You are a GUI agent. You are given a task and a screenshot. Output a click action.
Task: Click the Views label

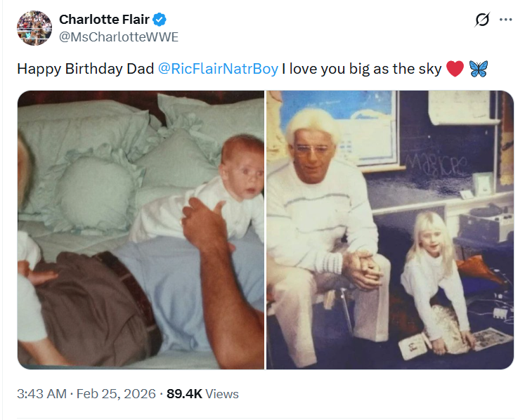(222, 394)
